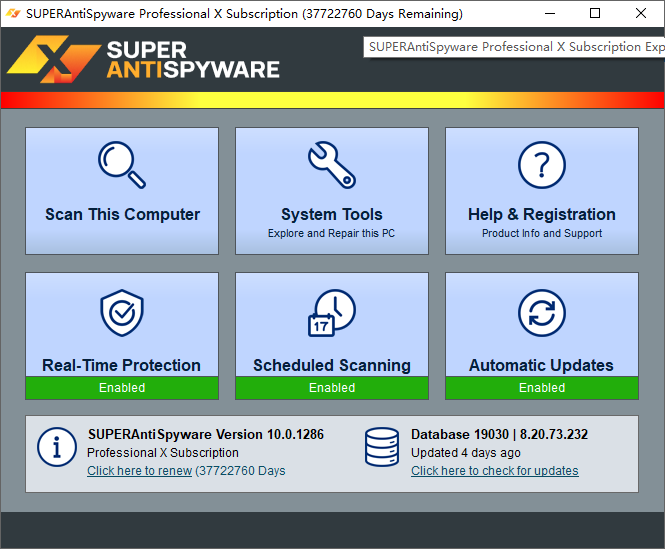This screenshot has height=549, width=665.
Task: Click the Scan This Computer magnifier icon
Action: [122, 165]
